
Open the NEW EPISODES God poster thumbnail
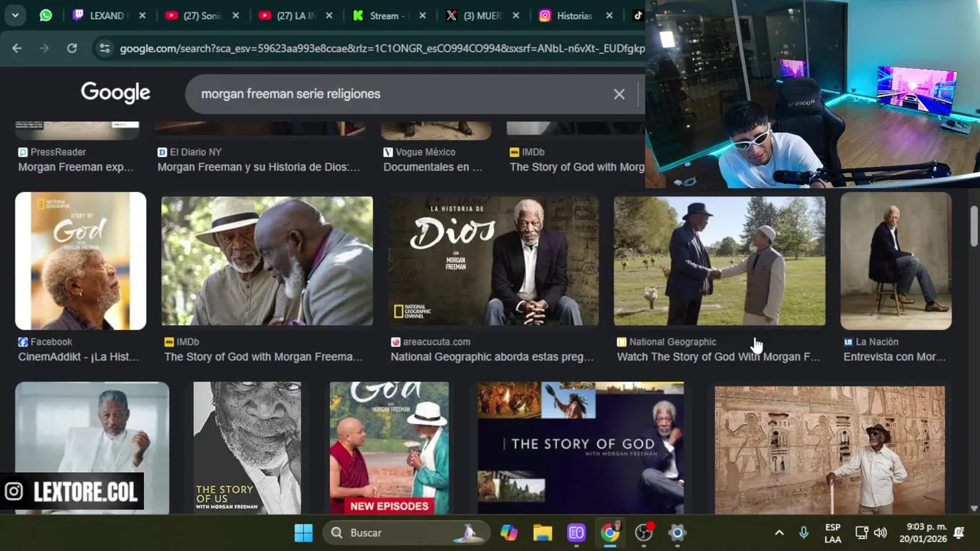[x=389, y=448]
